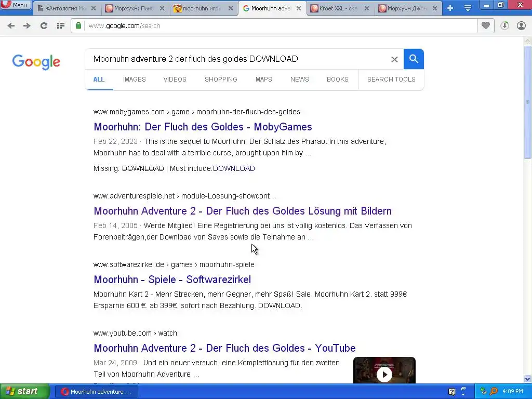
Task: Select the SHOPPING results filter
Action: click(x=221, y=79)
